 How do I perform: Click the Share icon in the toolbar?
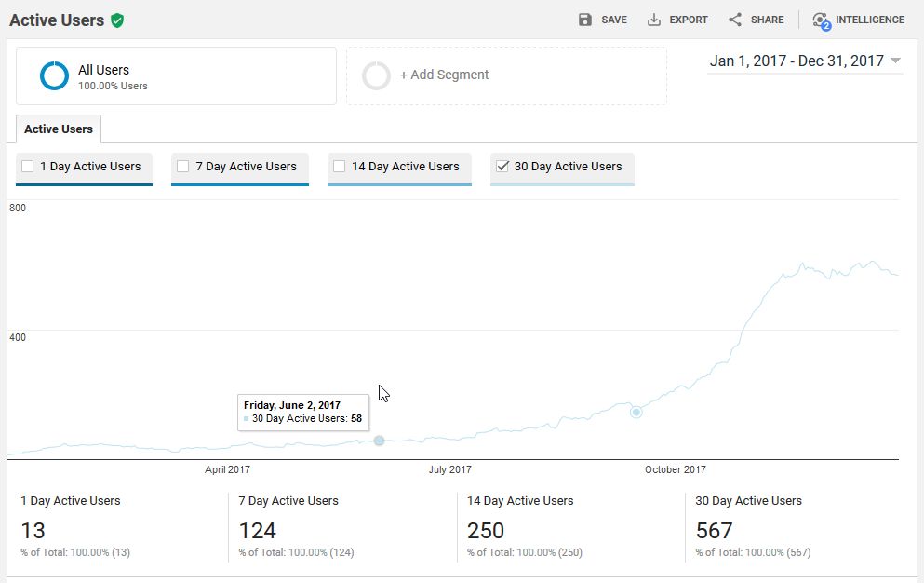click(735, 20)
